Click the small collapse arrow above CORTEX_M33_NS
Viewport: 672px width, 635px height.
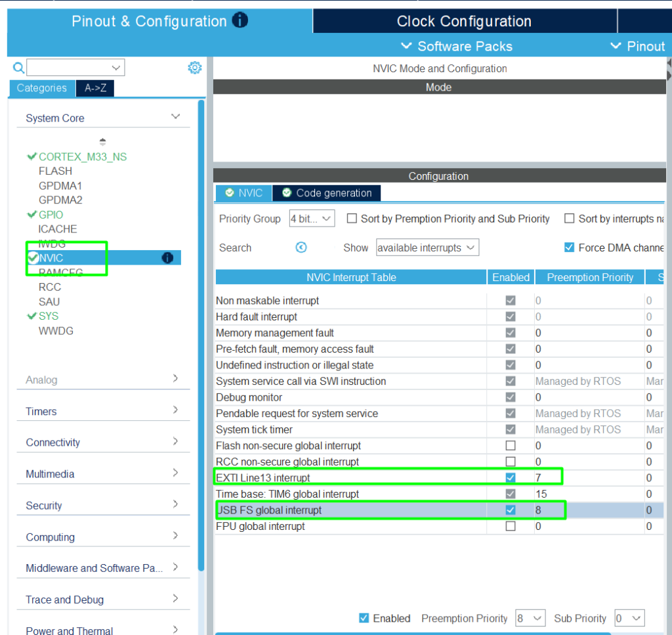pos(102,141)
